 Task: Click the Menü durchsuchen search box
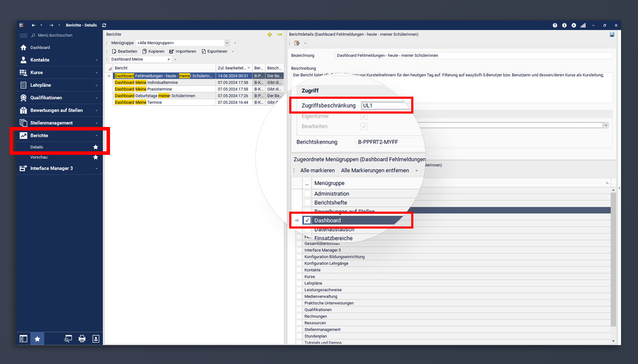[x=55, y=35]
